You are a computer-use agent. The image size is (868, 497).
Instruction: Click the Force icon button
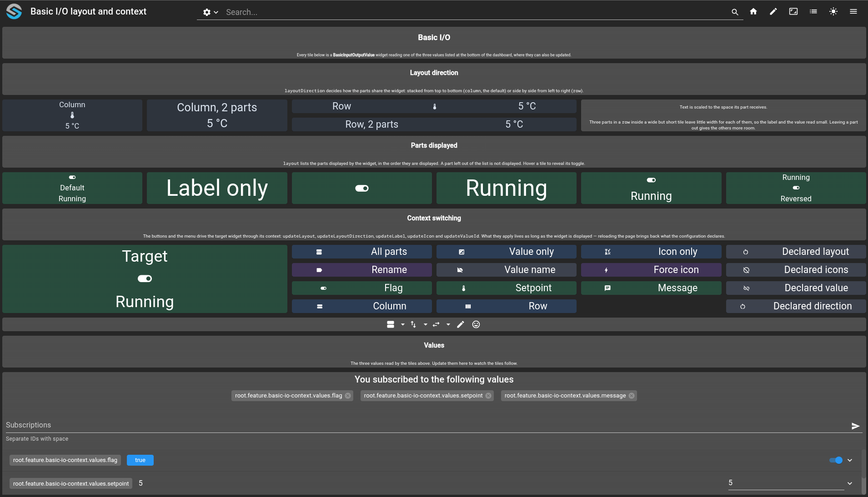tap(651, 270)
